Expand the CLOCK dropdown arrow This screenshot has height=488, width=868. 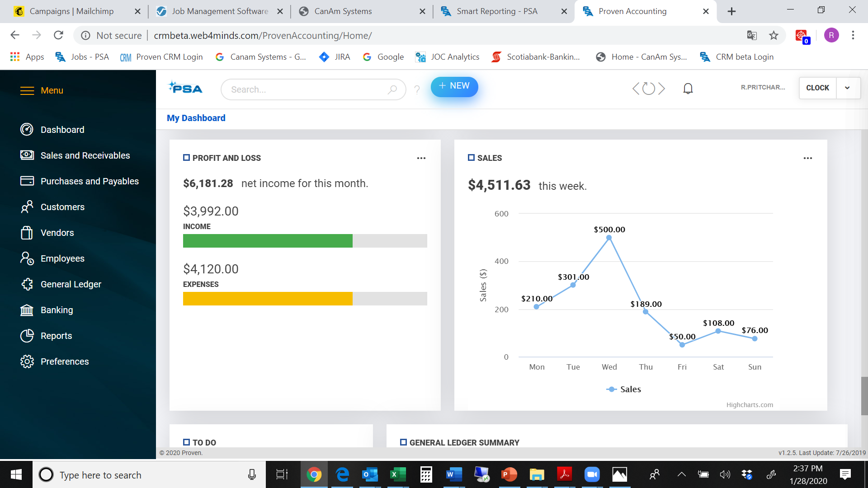click(x=848, y=88)
